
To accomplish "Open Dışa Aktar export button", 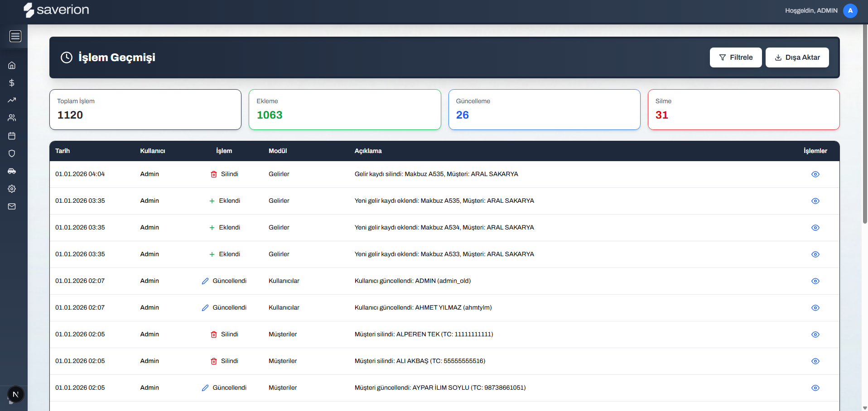I will pyautogui.click(x=797, y=57).
